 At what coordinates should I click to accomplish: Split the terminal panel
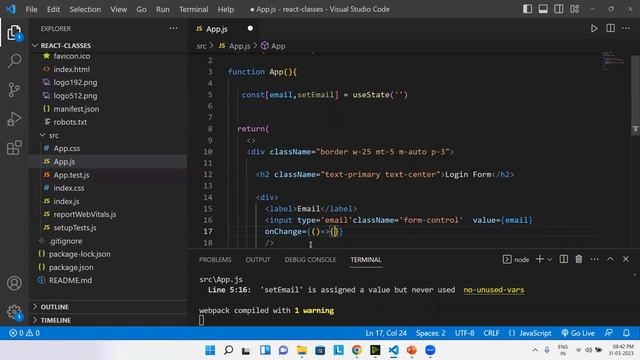(564, 259)
